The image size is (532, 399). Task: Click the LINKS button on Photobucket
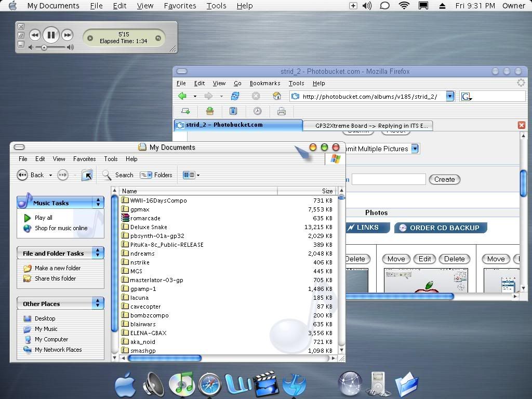(x=367, y=228)
